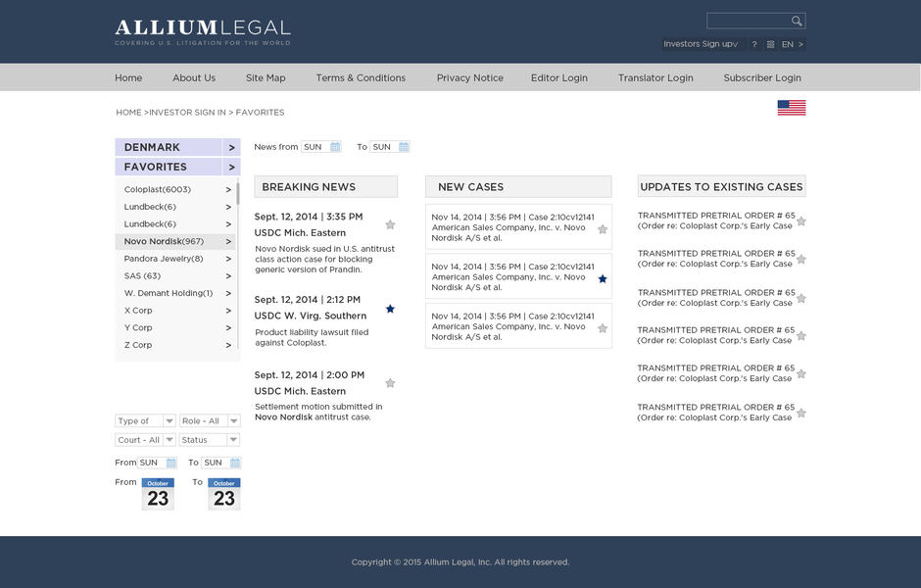Go to Translator Login
Image resolution: width=921 pixels, height=588 pixels.
[x=655, y=77]
